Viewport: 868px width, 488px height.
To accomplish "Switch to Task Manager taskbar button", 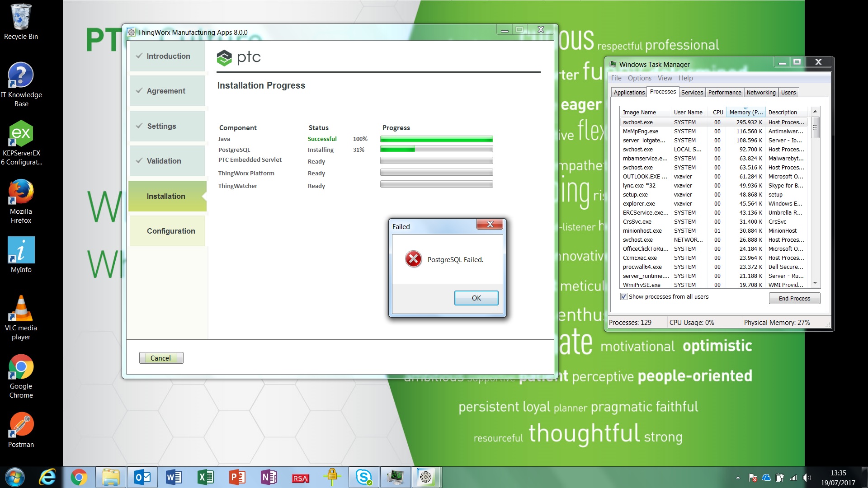I will tap(396, 477).
